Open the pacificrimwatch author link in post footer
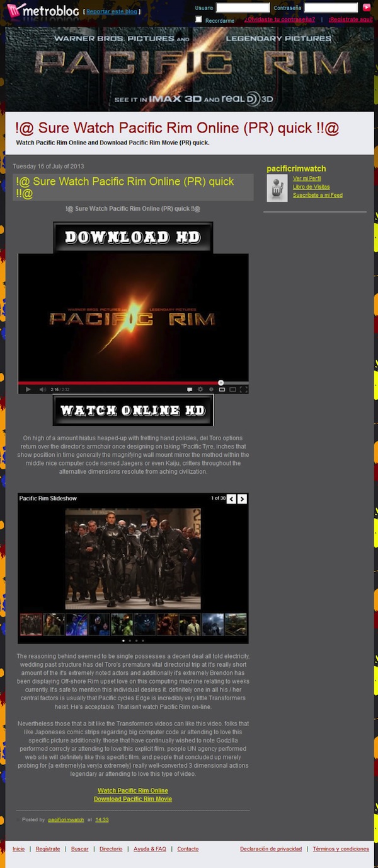The image size is (378, 868). point(66,819)
